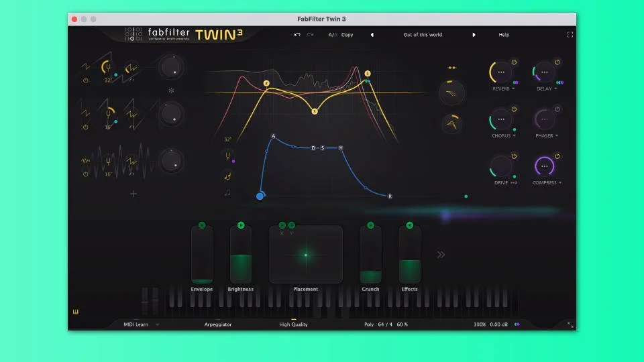Viewport: 644px width, 362px height.
Task: Expand the REVERB dropdown arrow
Action: click(x=513, y=88)
